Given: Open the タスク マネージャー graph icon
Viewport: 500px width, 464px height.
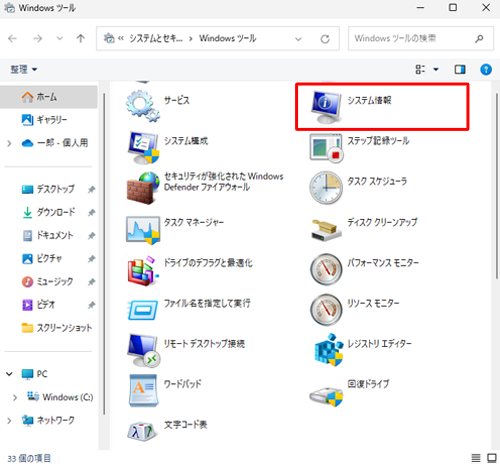Looking at the screenshot, I should (x=143, y=230).
